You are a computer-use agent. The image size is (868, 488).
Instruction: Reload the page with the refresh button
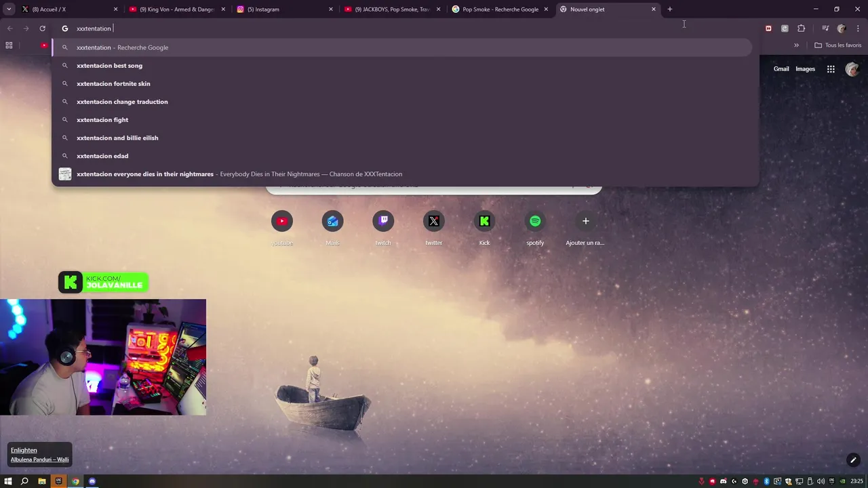42,28
